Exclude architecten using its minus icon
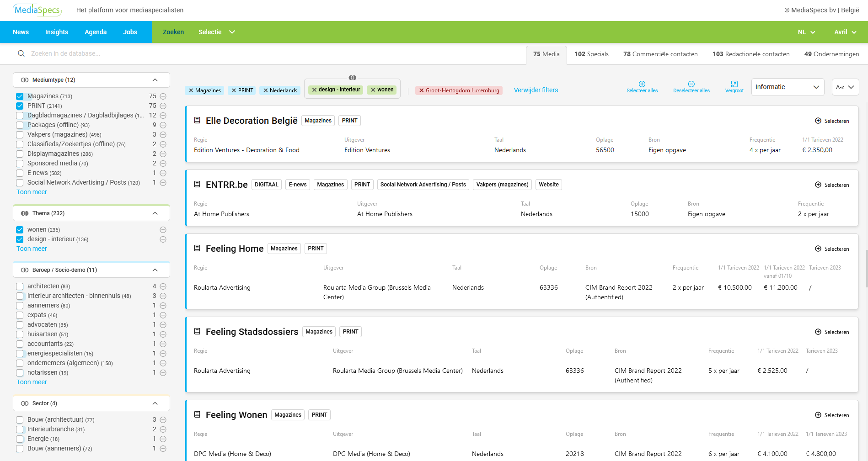The width and height of the screenshot is (868, 461). [x=163, y=286]
